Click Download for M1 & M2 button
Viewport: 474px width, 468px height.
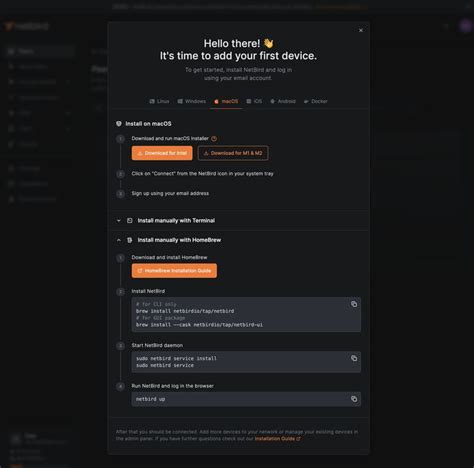pos(233,153)
